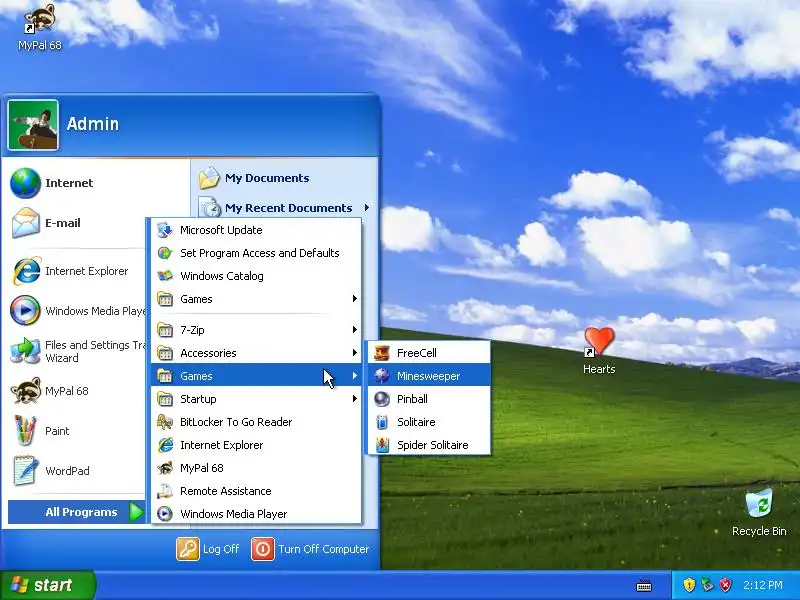Start the Minesweeper game
The height and width of the screenshot is (600, 800).
[429, 376]
